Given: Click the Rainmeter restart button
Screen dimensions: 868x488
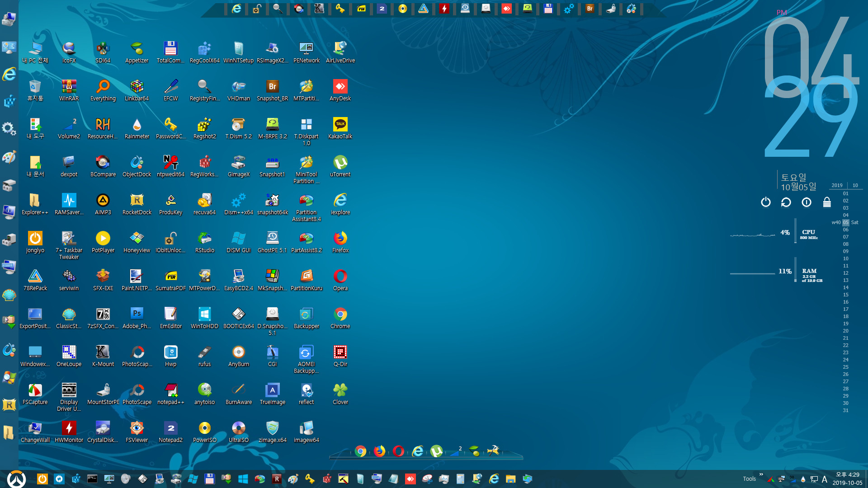Looking at the screenshot, I should pyautogui.click(x=786, y=202).
